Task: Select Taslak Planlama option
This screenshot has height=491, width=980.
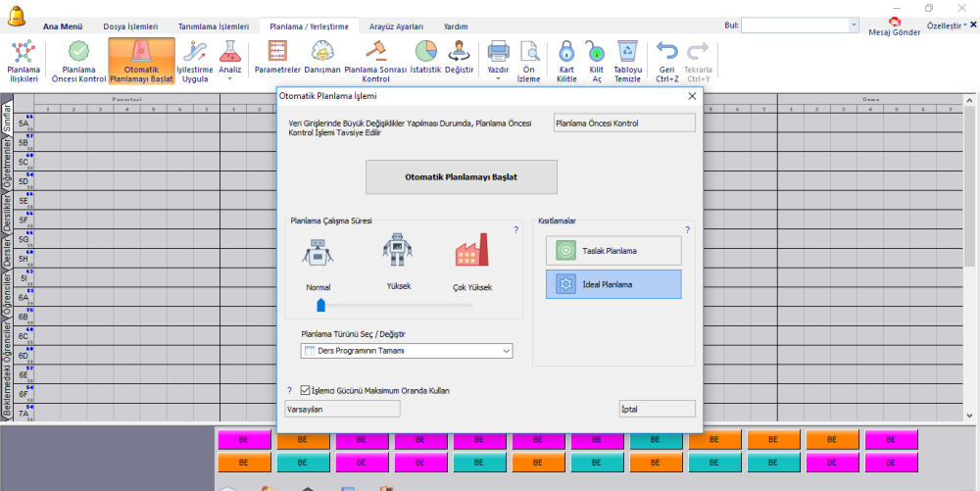Action: pos(613,251)
